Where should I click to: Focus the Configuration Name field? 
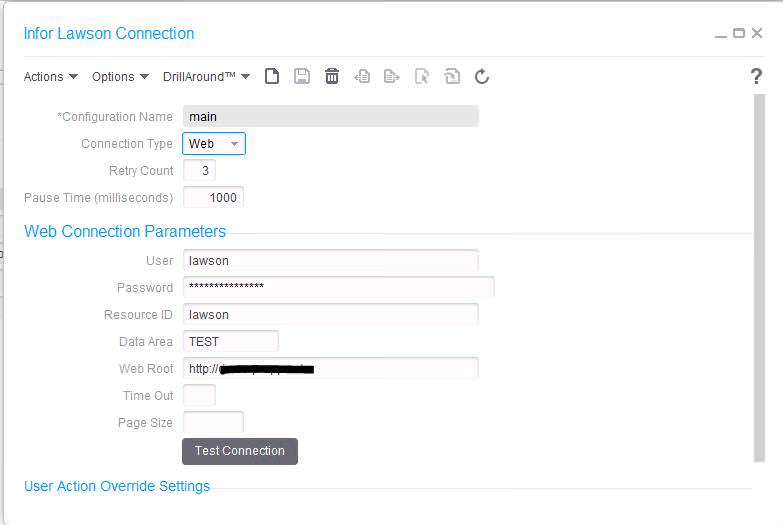point(331,116)
